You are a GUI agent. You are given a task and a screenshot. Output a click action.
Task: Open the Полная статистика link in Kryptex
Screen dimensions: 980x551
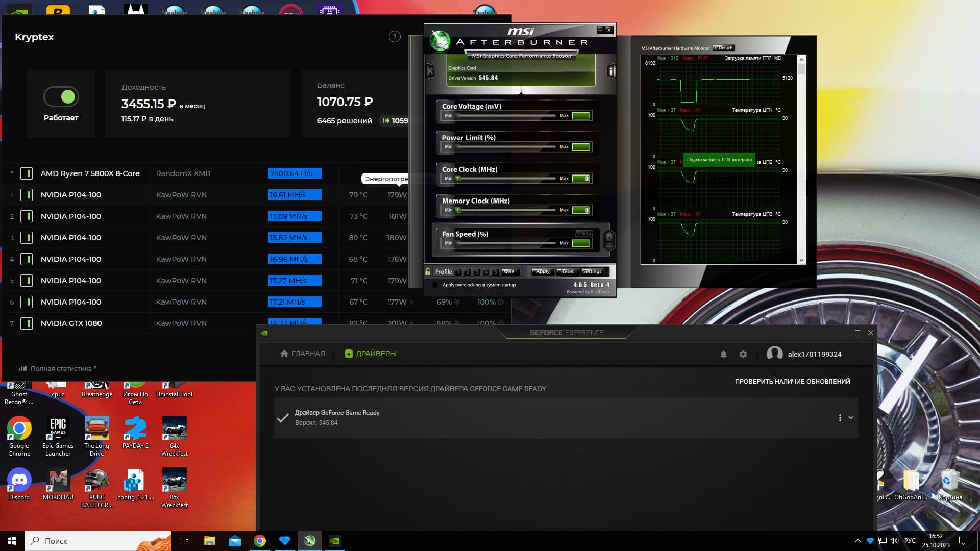58,368
